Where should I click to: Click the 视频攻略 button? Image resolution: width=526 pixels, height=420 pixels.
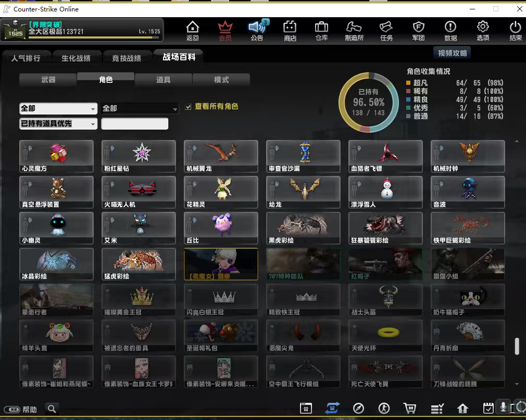(452, 53)
